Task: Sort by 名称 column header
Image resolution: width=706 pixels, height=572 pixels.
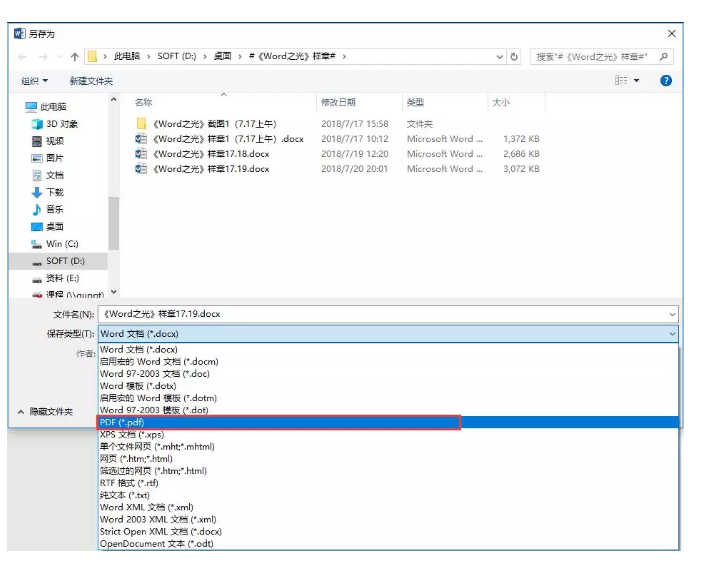Action: click(143, 102)
